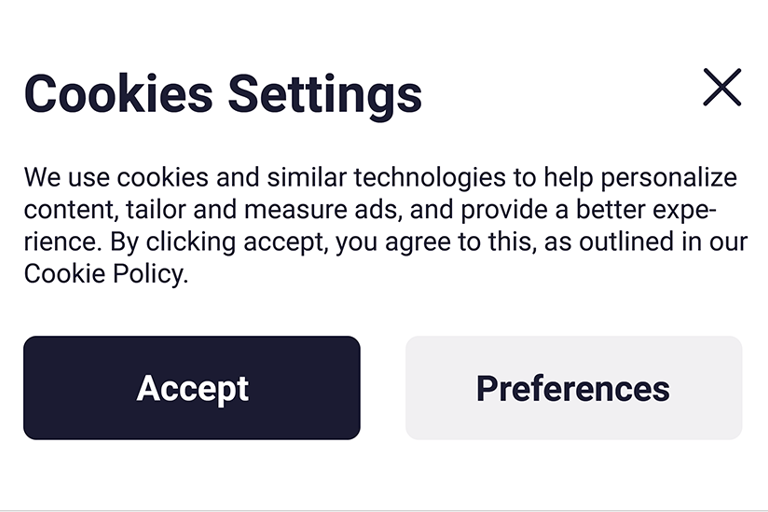
Task: Click the word "Cookies" in the title
Action: (118, 94)
